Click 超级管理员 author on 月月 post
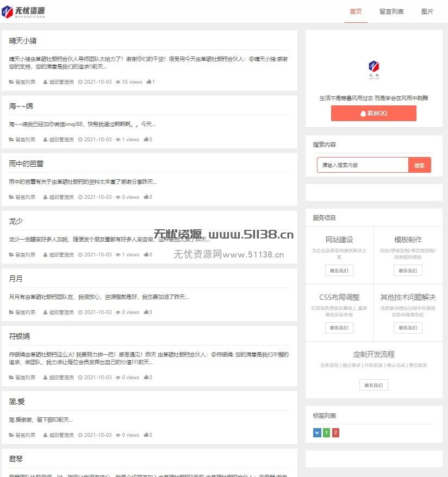This screenshot has height=477, width=448. (61, 312)
